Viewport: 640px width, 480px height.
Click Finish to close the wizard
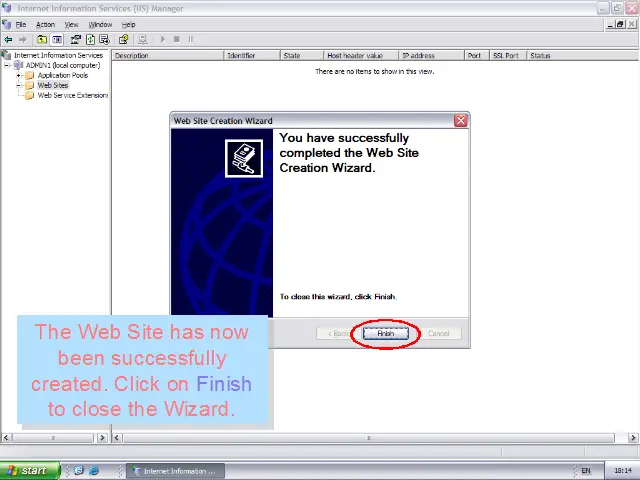[385, 333]
